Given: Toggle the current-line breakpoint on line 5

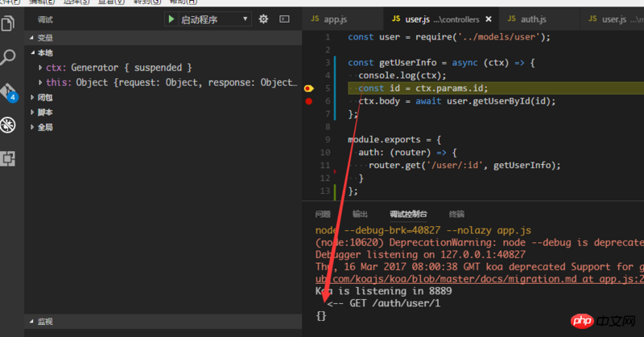Looking at the screenshot, I should click(308, 88).
